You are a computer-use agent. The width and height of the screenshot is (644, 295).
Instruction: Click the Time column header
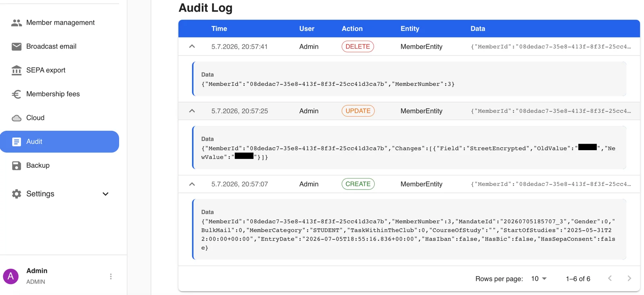219,29
